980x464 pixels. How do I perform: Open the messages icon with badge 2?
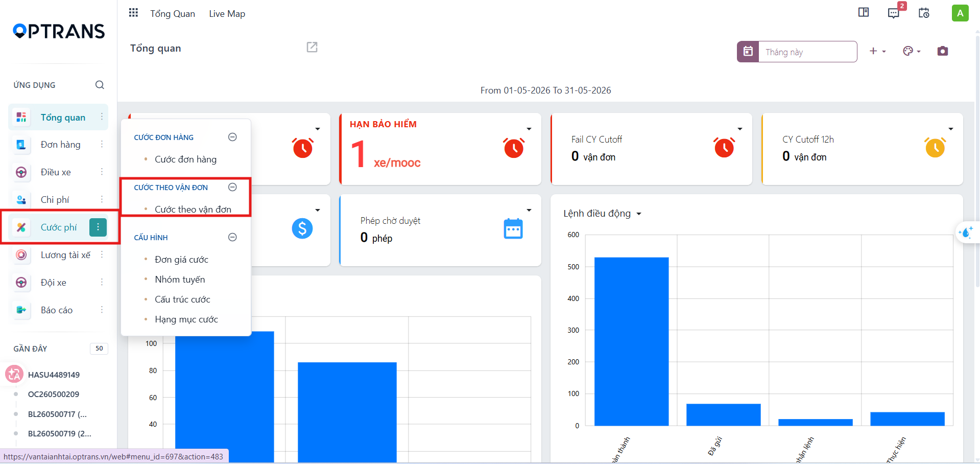[x=894, y=13]
